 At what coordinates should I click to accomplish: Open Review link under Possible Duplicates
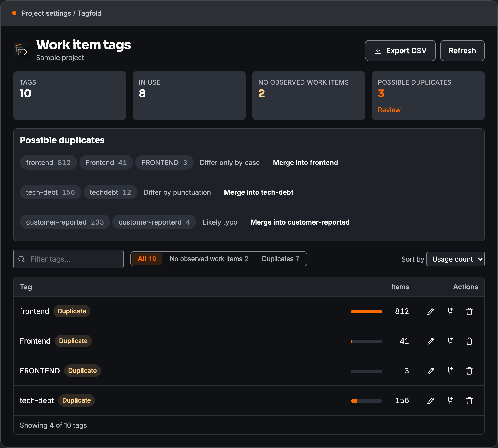point(389,110)
